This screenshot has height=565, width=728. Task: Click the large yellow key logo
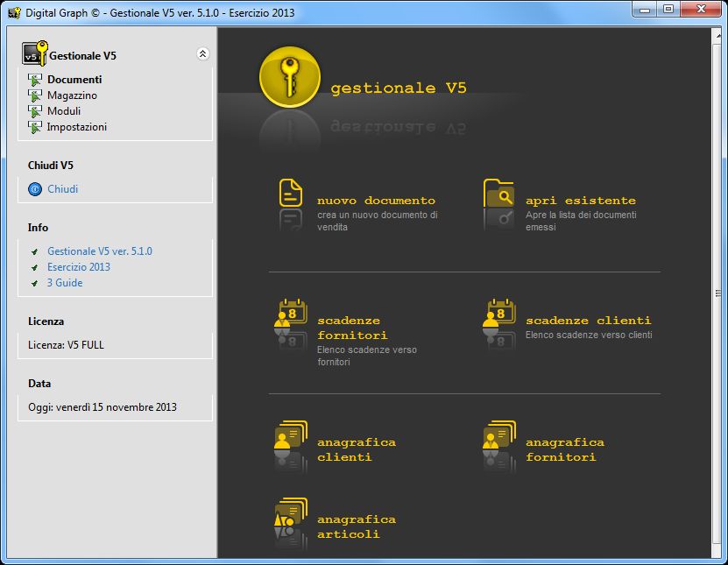pos(290,76)
